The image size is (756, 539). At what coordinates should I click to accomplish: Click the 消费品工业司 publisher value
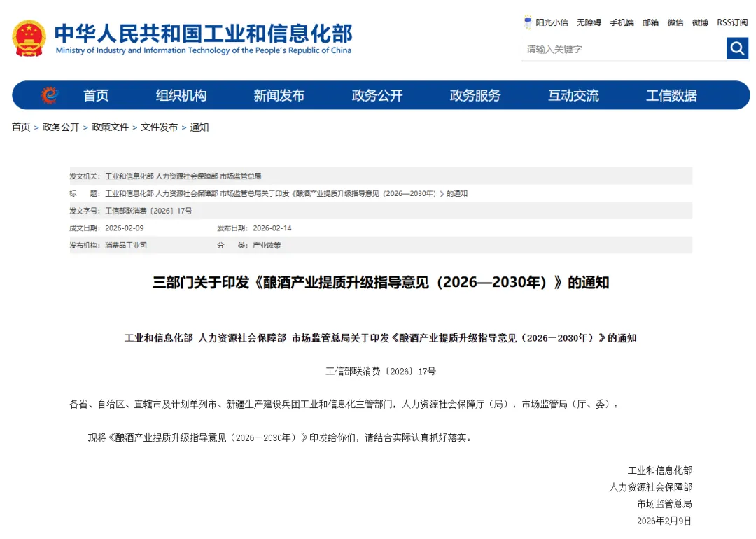[x=126, y=246]
